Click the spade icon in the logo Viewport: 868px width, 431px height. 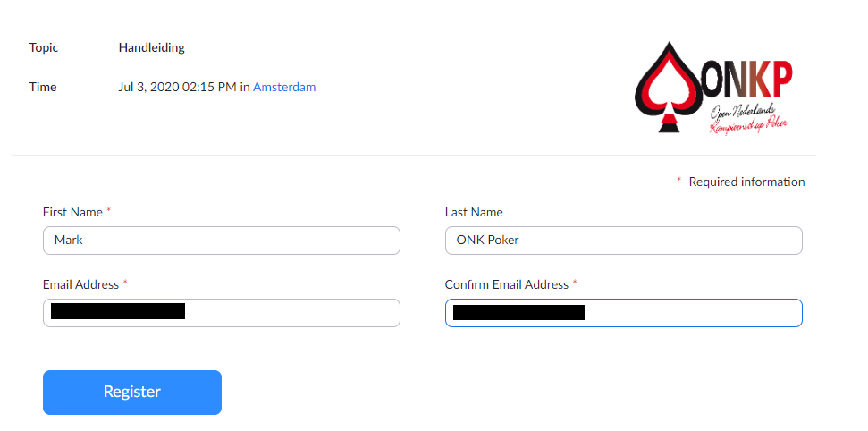[668, 89]
